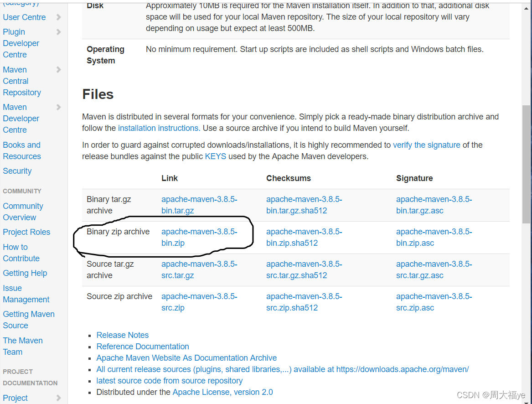Image resolution: width=532 pixels, height=404 pixels.
Task: Open How to Contribute link
Action: pyautogui.click(x=21, y=253)
